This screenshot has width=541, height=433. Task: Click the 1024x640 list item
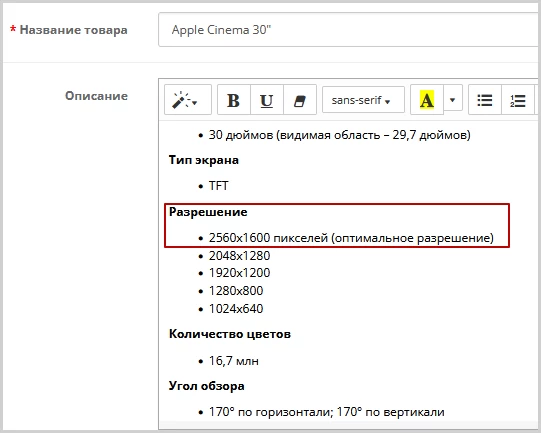click(236, 308)
